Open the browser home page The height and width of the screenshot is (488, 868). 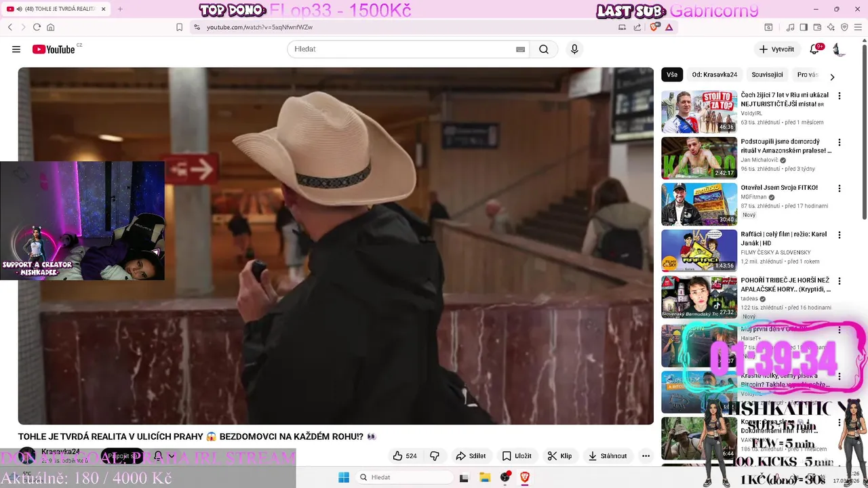50,27
